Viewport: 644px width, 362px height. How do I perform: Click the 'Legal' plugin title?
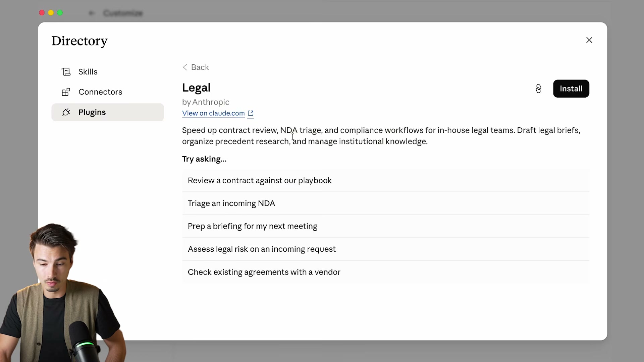tap(196, 88)
